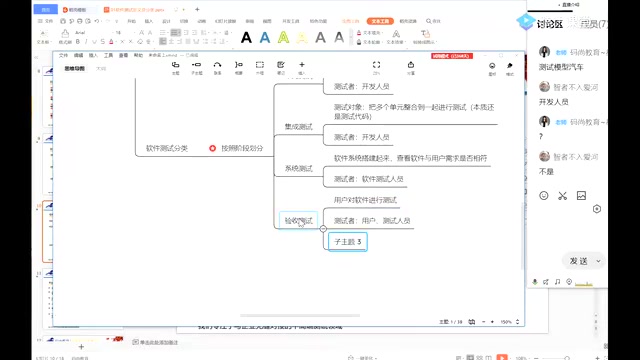Open the Edit menu in the mind map window

tap(78, 55)
